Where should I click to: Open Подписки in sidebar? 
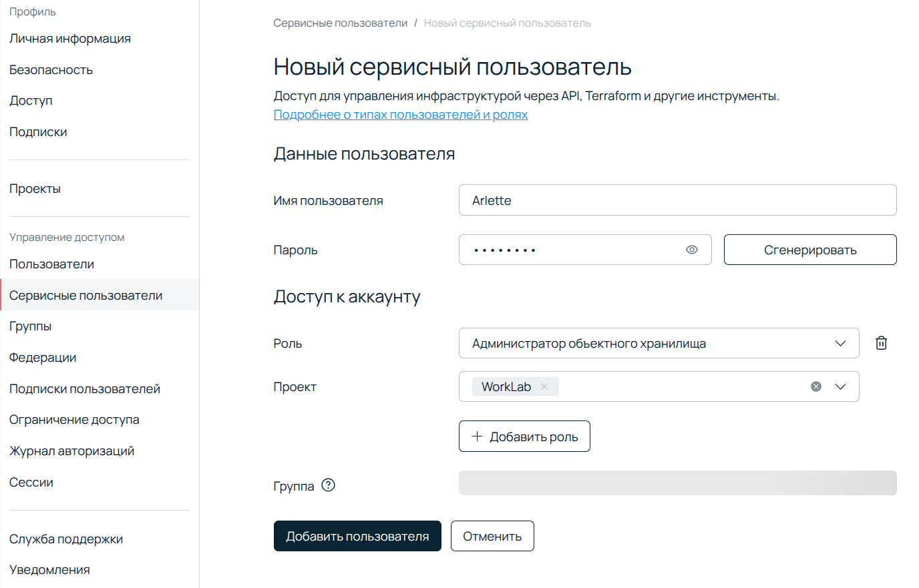pyautogui.click(x=38, y=132)
